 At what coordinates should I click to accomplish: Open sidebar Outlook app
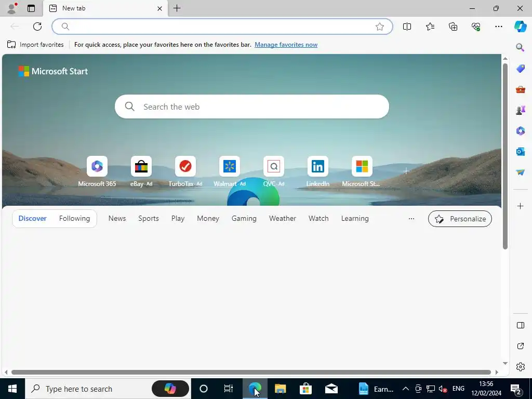tap(521, 152)
